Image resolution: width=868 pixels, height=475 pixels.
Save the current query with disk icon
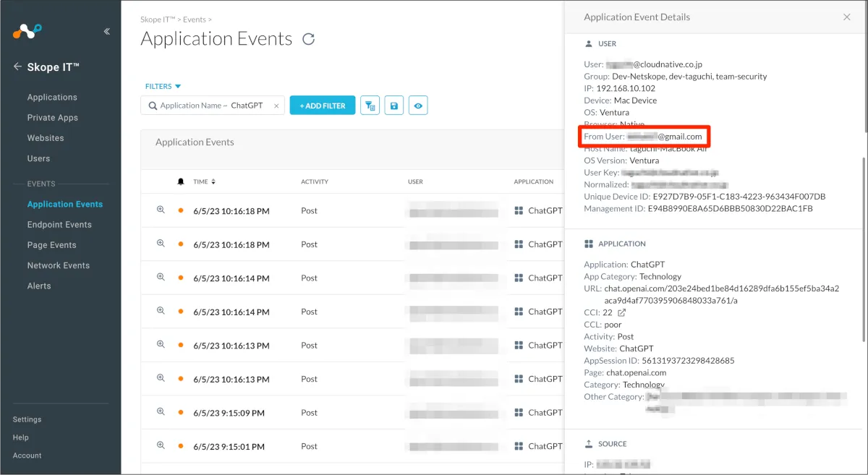tap(393, 106)
